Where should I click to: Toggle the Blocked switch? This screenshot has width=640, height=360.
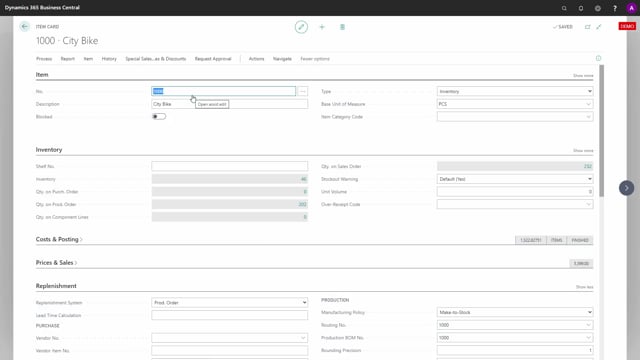click(159, 117)
